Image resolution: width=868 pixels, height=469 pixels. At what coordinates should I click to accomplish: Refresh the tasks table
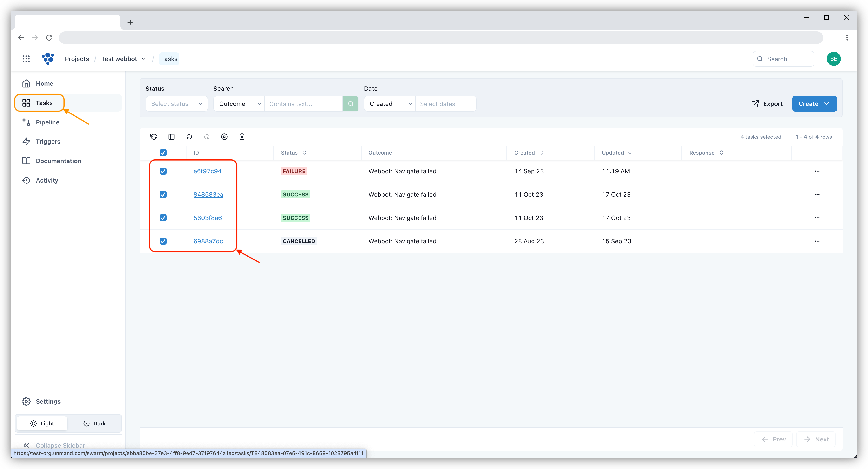[154, 137]
